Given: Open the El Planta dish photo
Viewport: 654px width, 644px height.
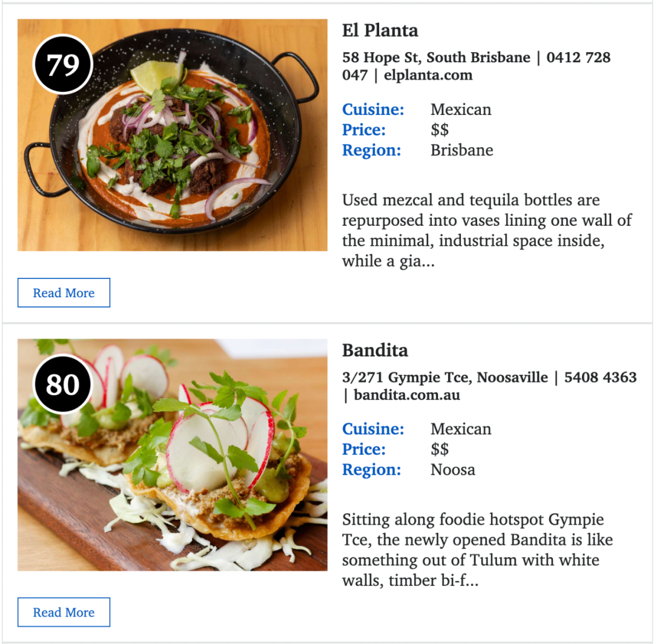Looking at the screenshot, I should point(172,134).
